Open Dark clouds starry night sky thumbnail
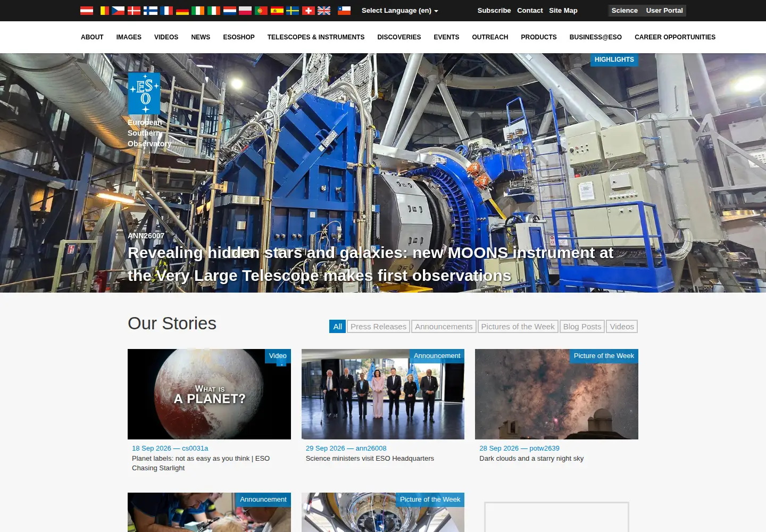 point(556,394)
